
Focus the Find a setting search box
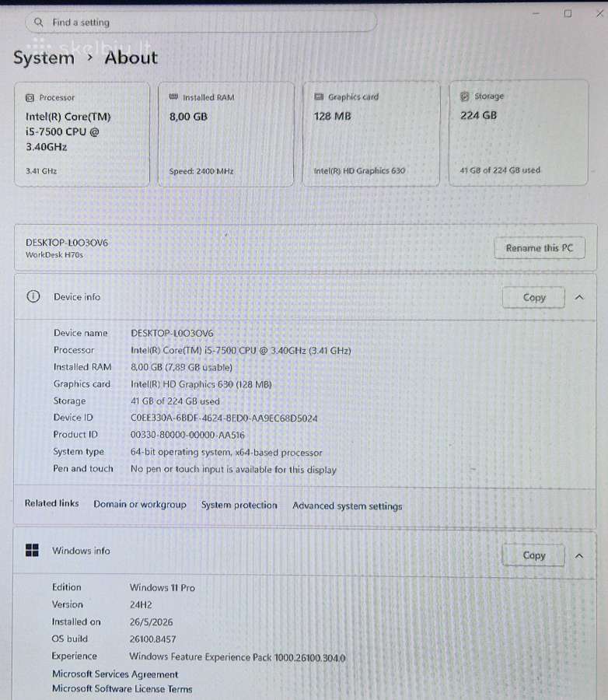[x=201, y=22]
